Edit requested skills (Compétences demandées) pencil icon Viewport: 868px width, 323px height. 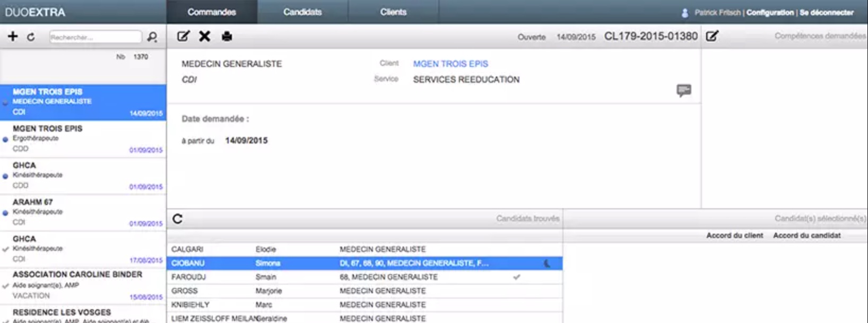(712, 36)
